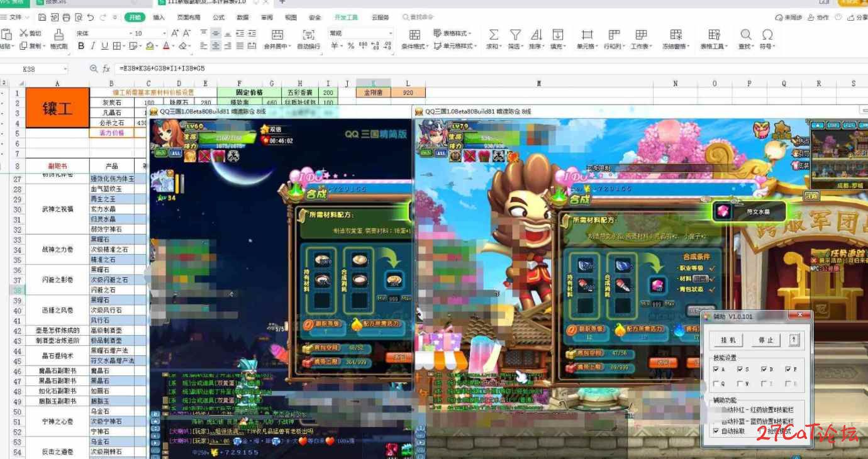Click the percent style icon
The height and width of the screenshot is (459, 868).
coord(351,45)
